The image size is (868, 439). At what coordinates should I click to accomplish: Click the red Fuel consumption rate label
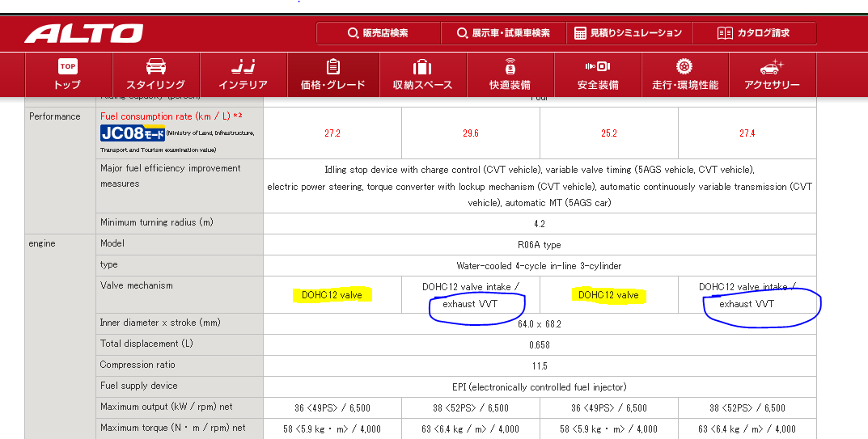pyautogui.click(x=171, y=116)
